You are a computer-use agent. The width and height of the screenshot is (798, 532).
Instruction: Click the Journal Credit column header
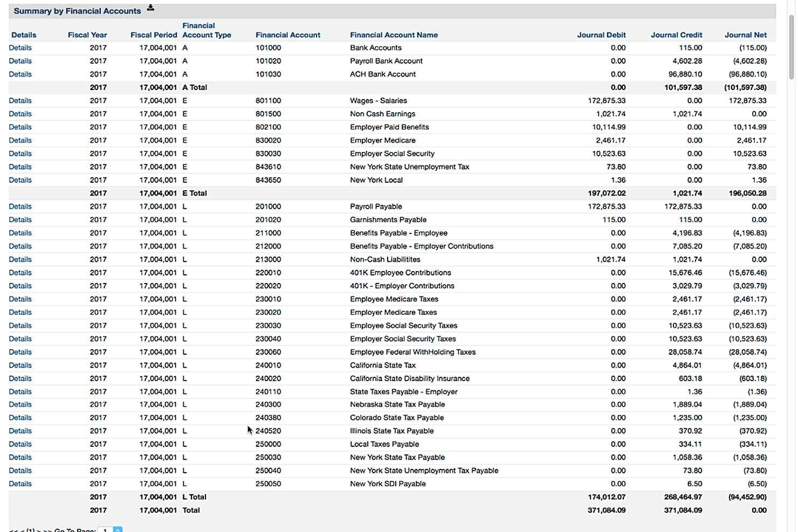click(676, 35)
